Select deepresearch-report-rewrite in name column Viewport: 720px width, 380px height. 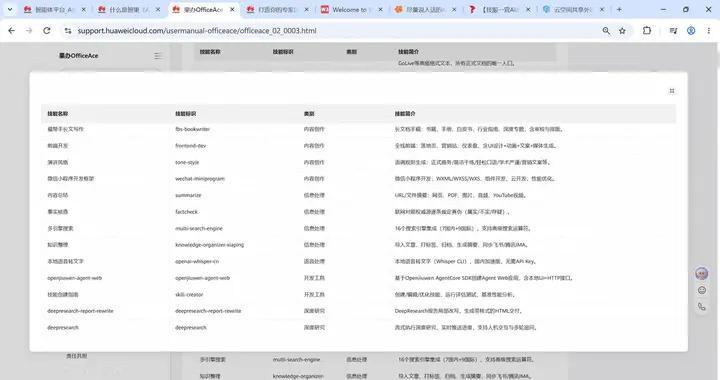tap(80, 311)
